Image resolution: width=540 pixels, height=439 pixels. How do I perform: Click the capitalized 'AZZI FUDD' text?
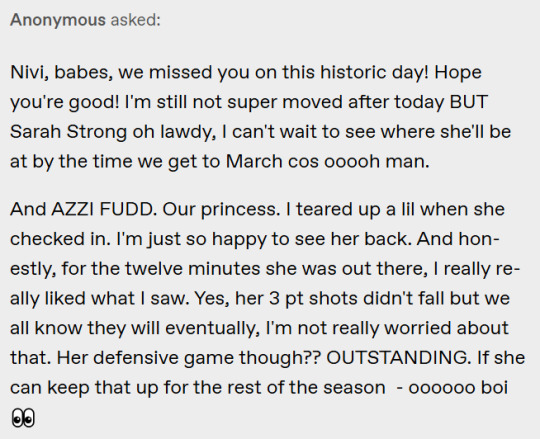click(x=103, y=209)
